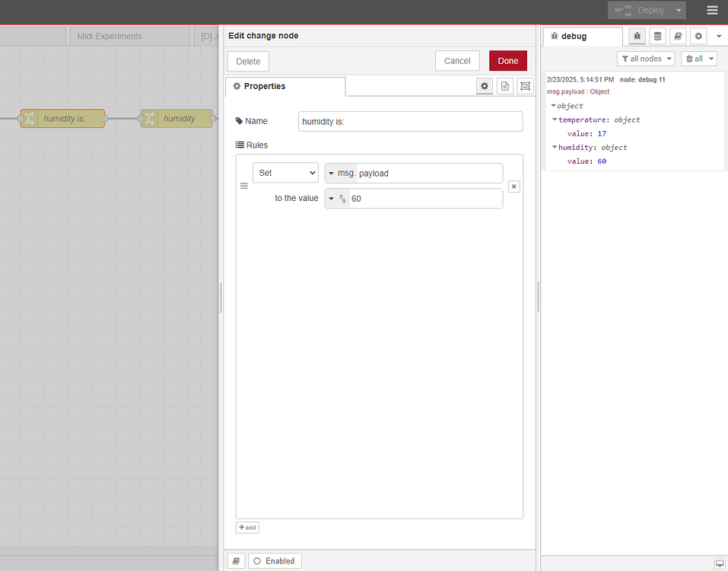
Task: Click the trash all clear messages button
Action: (695, 59)
